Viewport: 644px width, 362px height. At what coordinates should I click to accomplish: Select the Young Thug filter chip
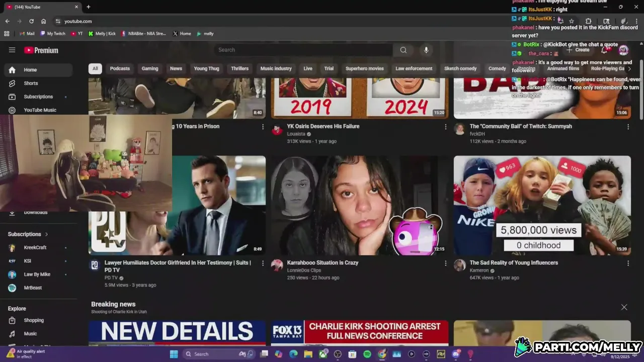[x=206, y=68]
